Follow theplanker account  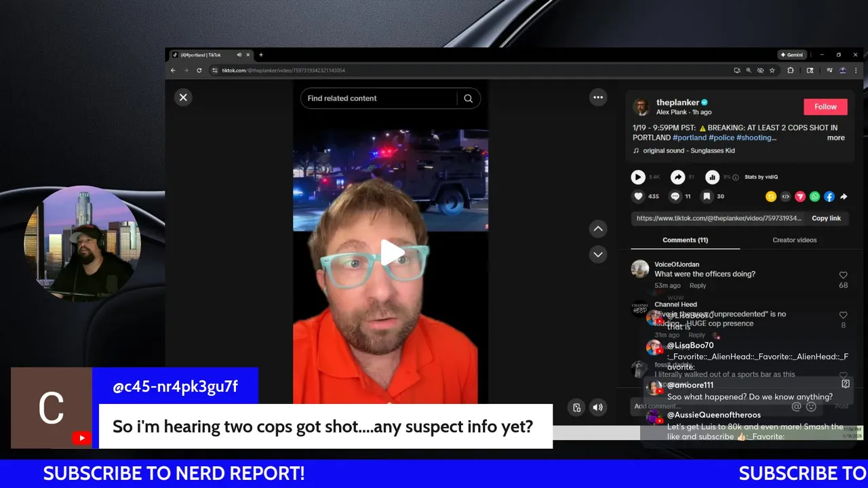pos(825,106)
